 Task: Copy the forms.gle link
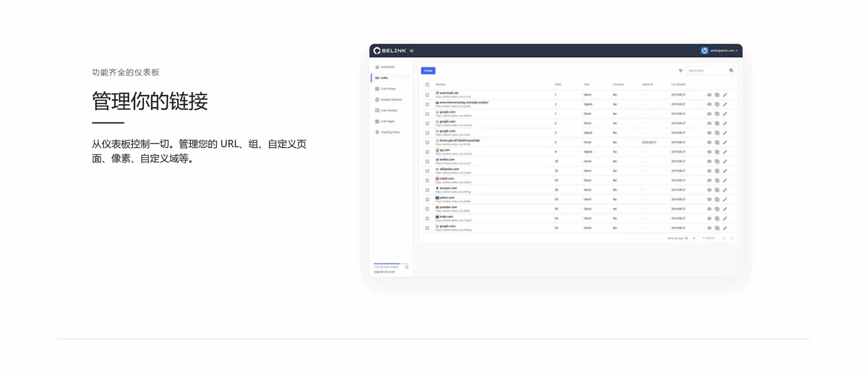click(717, 142)
